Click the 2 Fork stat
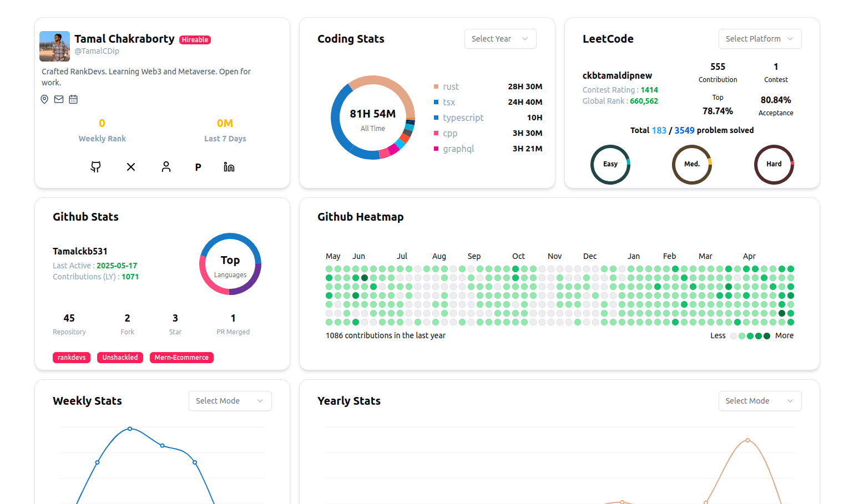Viewport: 854px width, 504px height. tap(127, 324)
